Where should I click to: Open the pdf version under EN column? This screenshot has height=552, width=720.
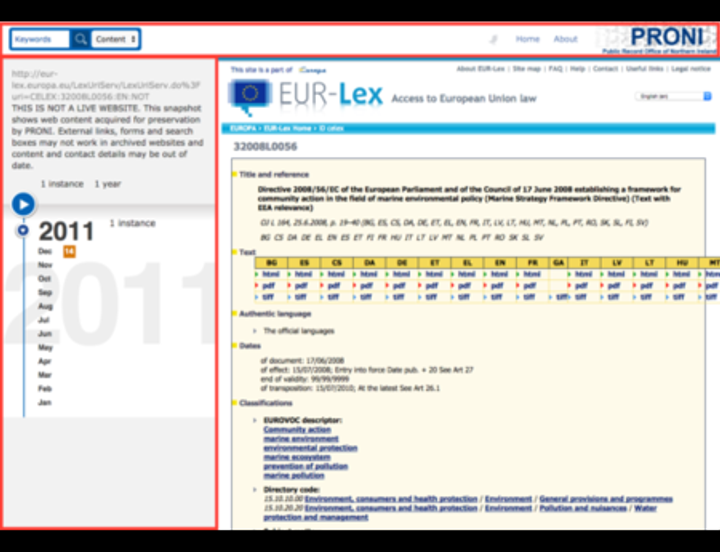502,285
